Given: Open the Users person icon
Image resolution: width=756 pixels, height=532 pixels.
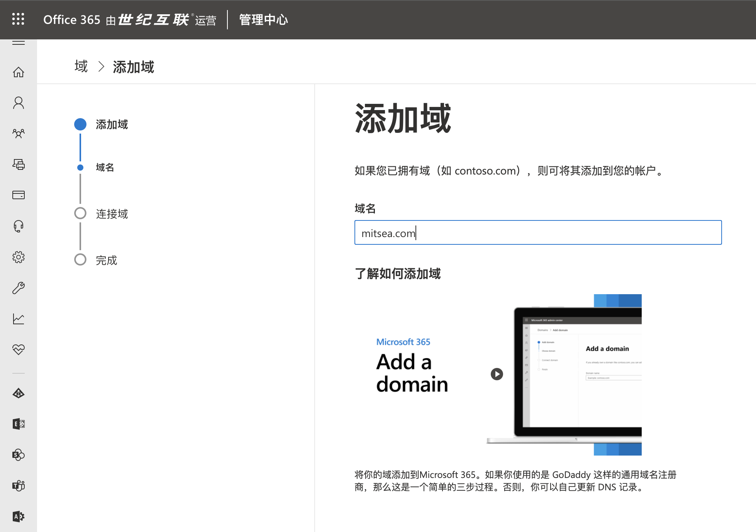Looking at the screenshot, I should pos(18,103).
